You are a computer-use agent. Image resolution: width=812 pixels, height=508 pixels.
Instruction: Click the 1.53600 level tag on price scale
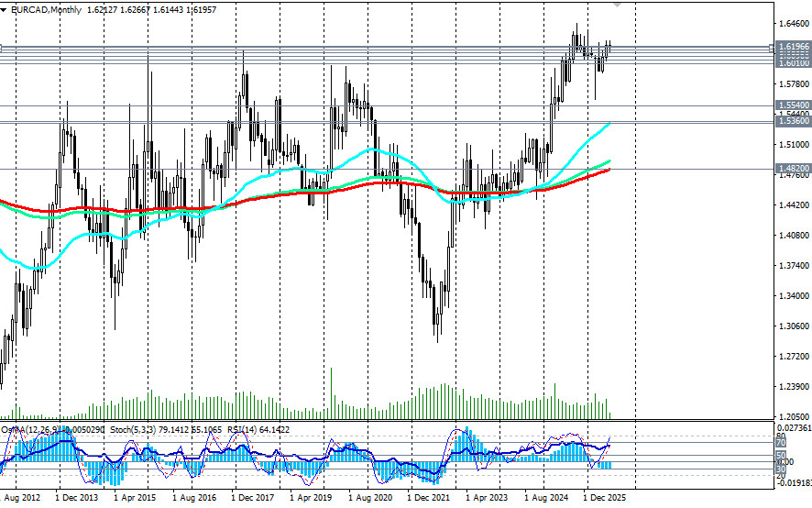point(794,121)
